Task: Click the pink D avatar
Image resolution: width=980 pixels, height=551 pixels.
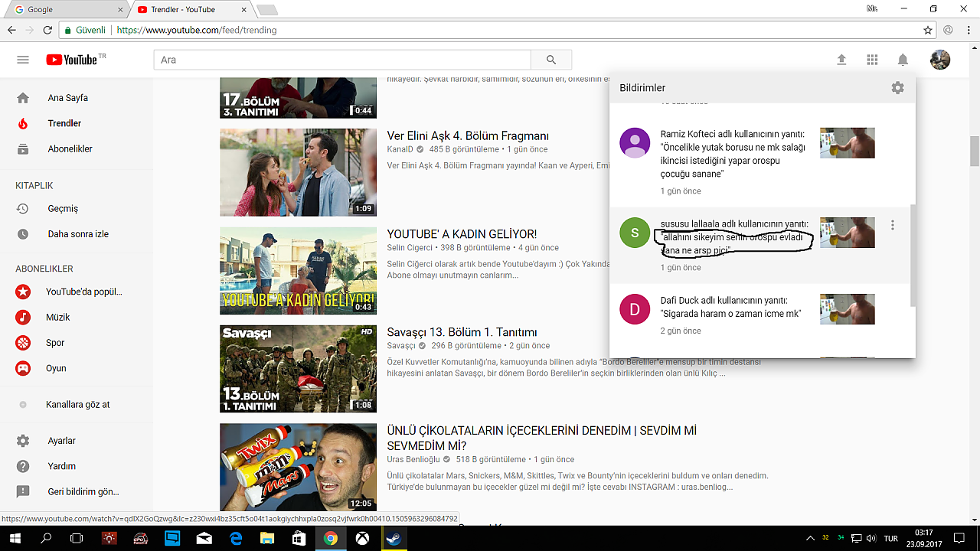Action: (x=635, y=309)
